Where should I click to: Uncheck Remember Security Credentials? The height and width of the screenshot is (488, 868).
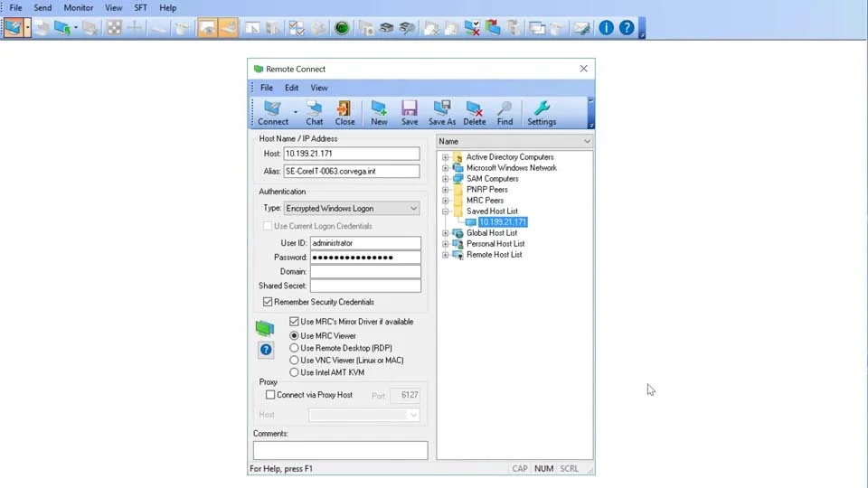[268, 302]
